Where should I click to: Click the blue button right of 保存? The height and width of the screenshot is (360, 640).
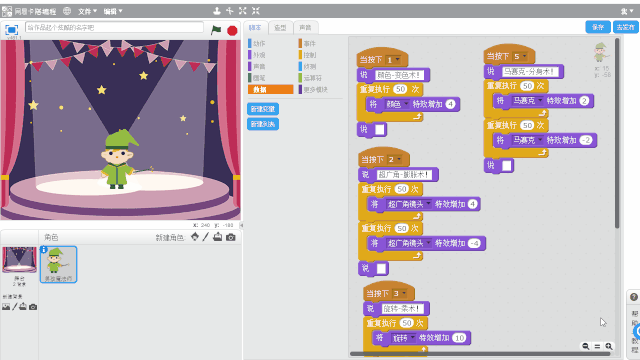625,27
